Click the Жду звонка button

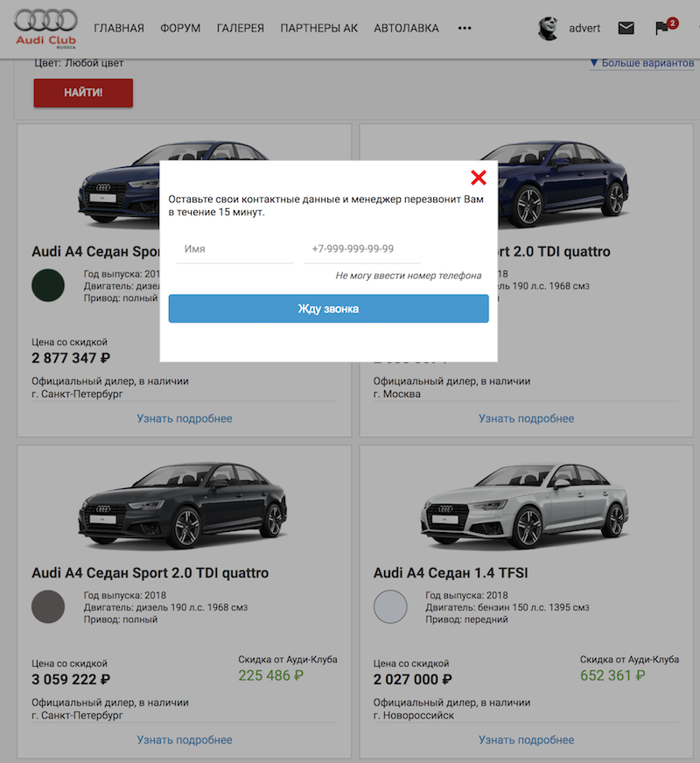point(328,309)
